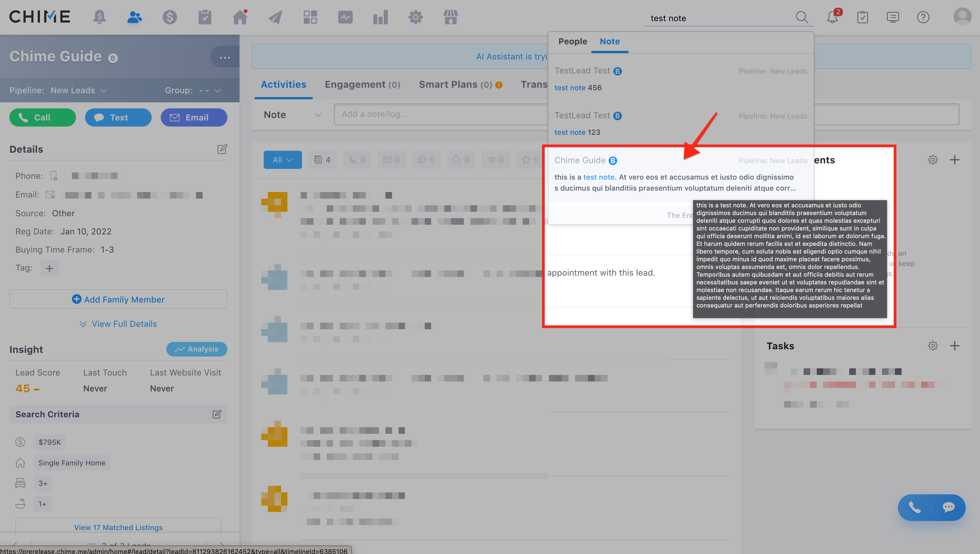Open the Marketplace store icon
Image resolution: width=980 pixels, height=554 pixels.
[x=450, y=17]
